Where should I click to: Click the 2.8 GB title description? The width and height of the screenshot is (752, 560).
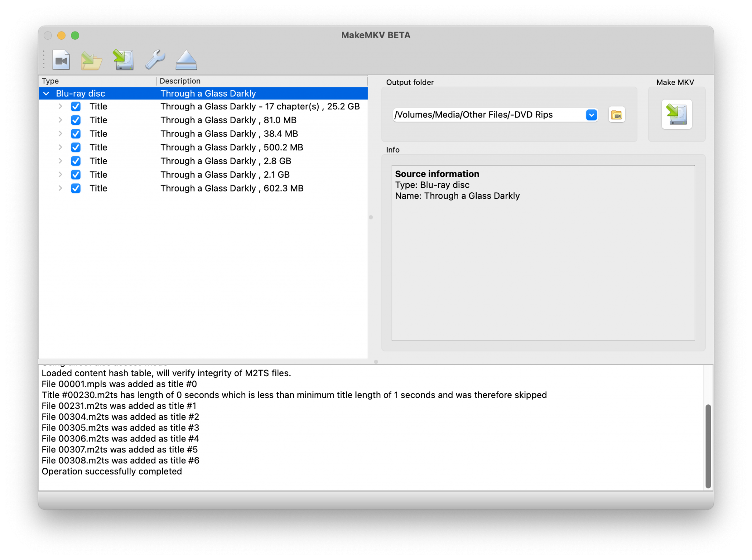click(x=225, y=161)
